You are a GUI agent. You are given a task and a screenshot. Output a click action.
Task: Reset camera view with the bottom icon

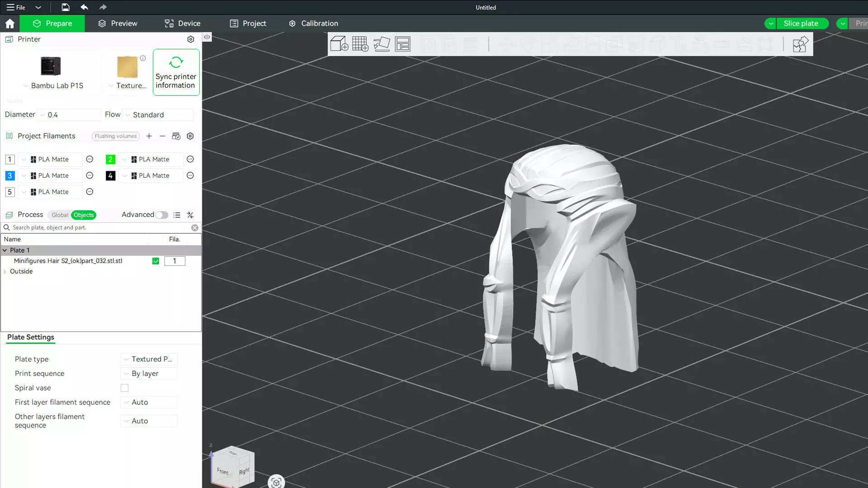click(x=276, y=482)
